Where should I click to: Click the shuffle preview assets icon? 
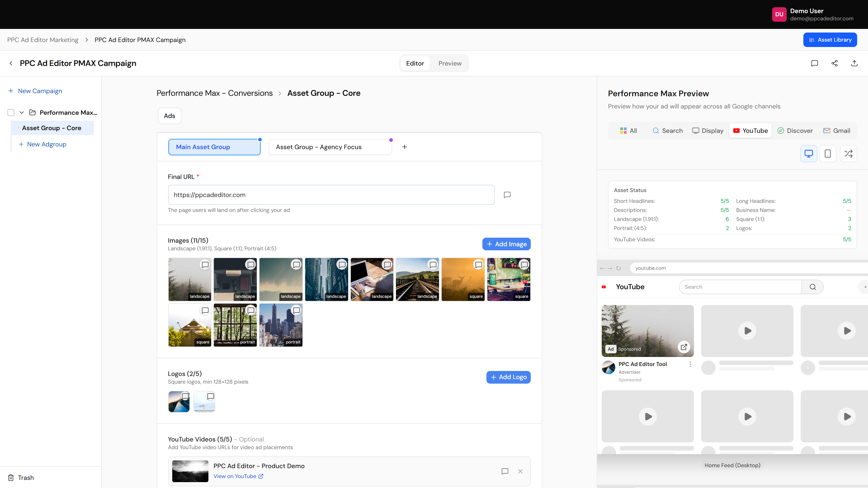point(848,154)
